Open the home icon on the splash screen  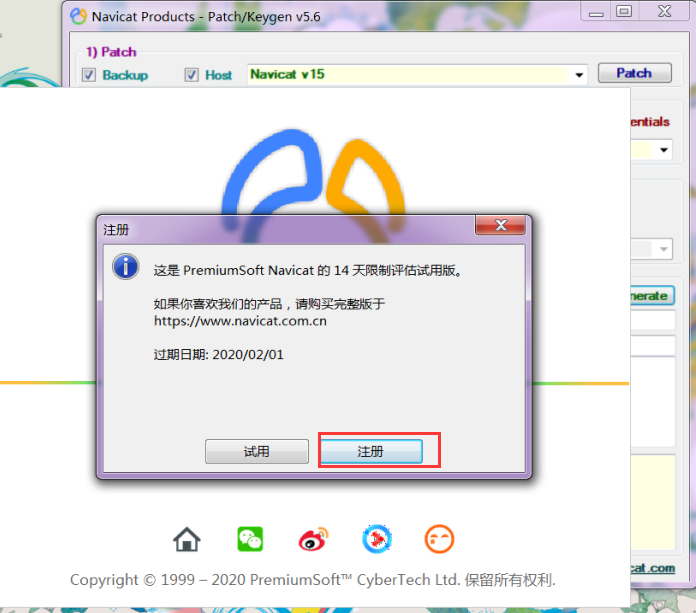(187, 539)
